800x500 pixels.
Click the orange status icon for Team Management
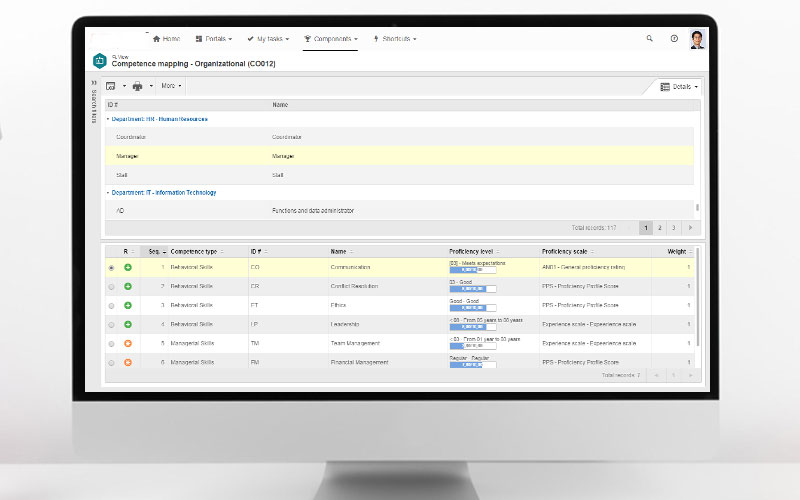coord(128,343)
